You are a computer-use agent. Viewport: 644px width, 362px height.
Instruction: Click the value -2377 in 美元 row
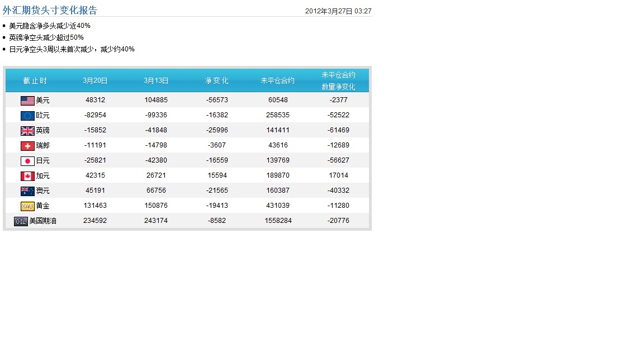click(338, 100)
